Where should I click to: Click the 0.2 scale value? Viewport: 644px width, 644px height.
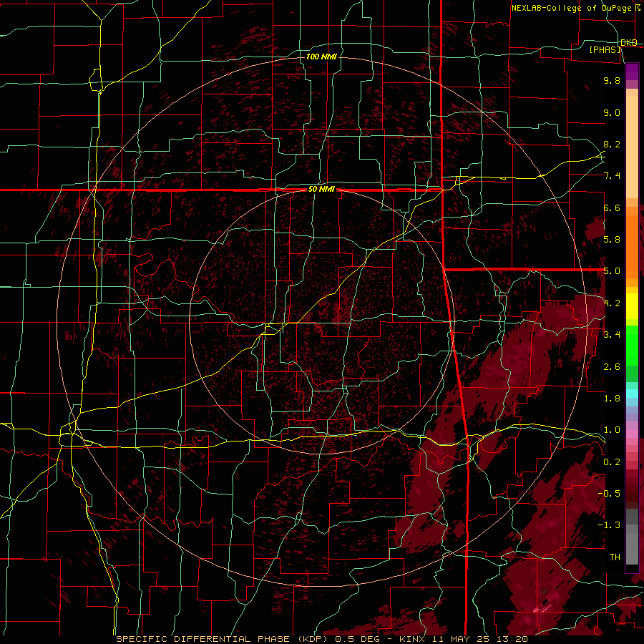point(612,462)
